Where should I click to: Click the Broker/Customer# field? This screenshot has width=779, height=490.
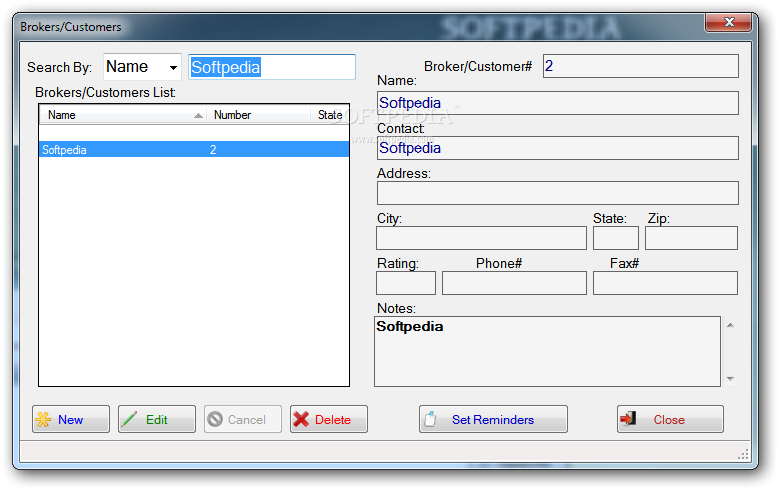pos(640,66)
